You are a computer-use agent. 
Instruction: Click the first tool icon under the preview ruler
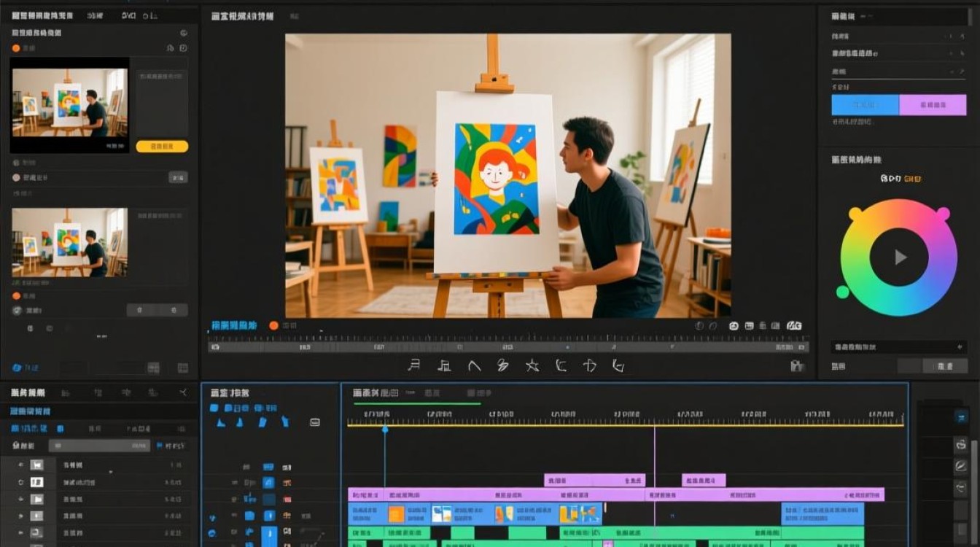click(x=414, y=365)
